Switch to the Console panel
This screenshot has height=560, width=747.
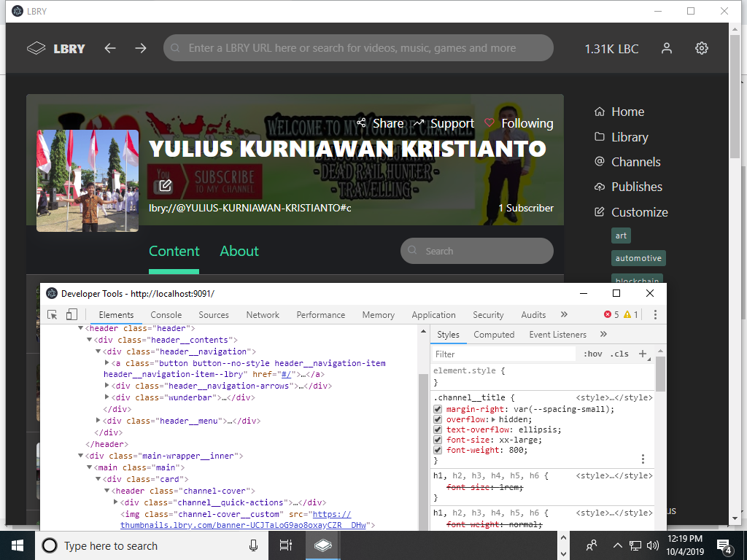(166, 315)
